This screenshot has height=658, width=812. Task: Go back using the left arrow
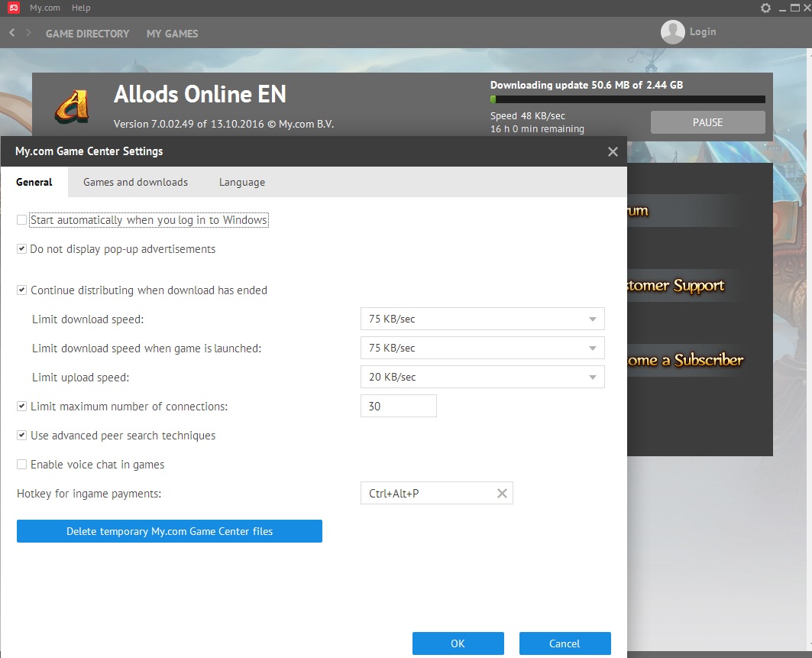click(x=12, y=33)
